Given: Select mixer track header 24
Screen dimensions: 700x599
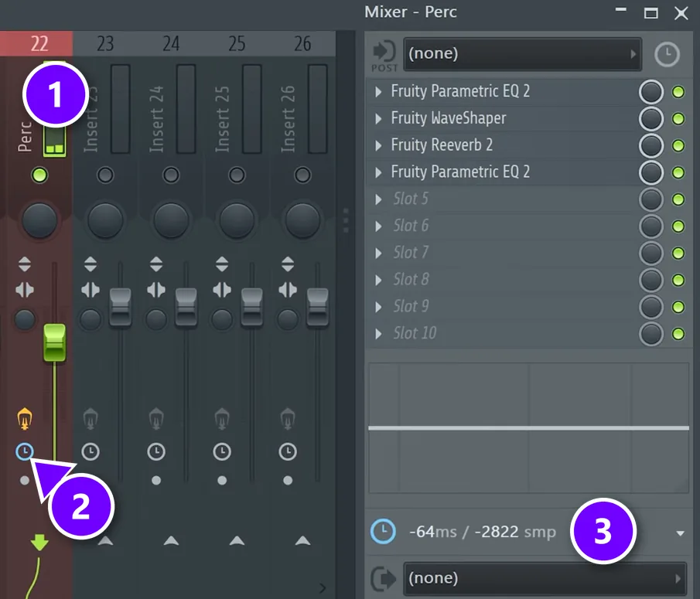Looking at the screenshot, I should [x=171, y=44].
